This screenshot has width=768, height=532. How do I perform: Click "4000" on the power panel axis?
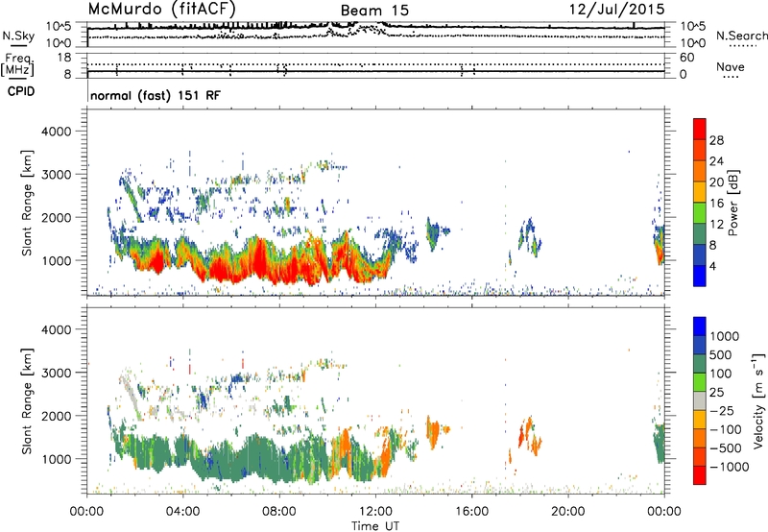[x=56, y=132]
